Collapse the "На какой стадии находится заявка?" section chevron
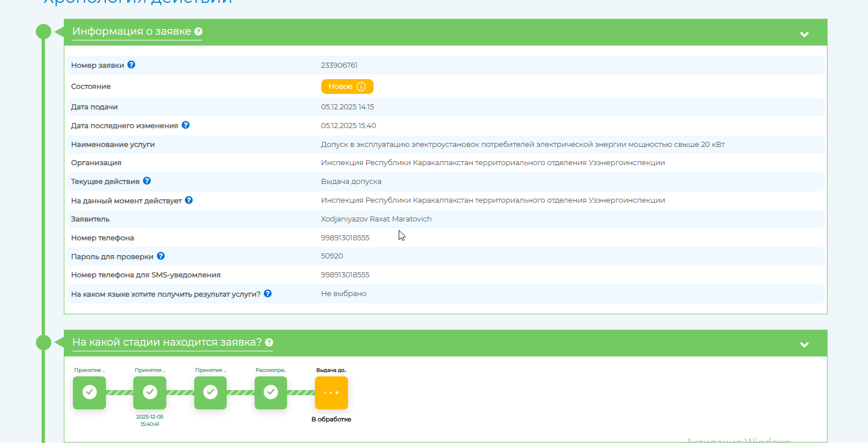 coord(804,344)
